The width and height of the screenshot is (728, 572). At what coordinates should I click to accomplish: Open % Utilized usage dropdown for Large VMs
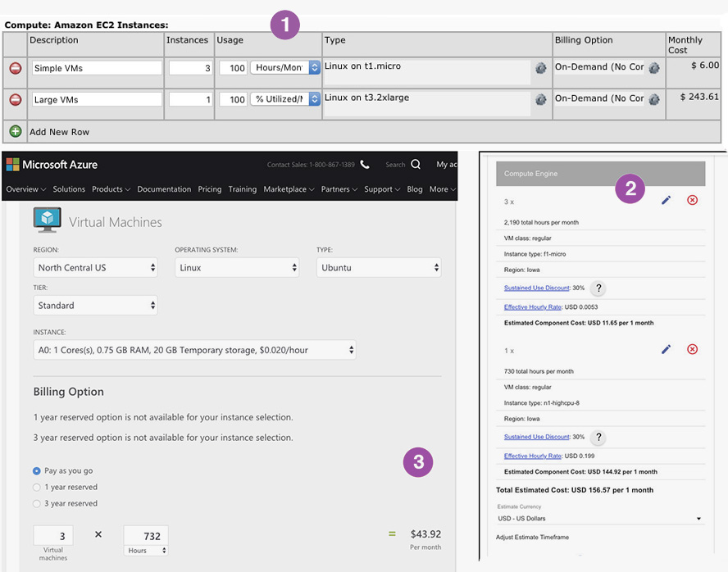click(x=285, y=99)
